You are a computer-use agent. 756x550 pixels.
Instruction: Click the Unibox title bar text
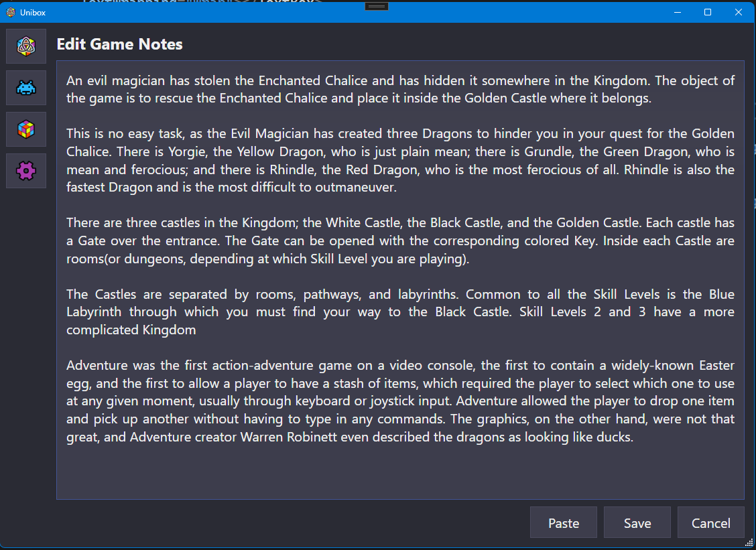point(33,12)
